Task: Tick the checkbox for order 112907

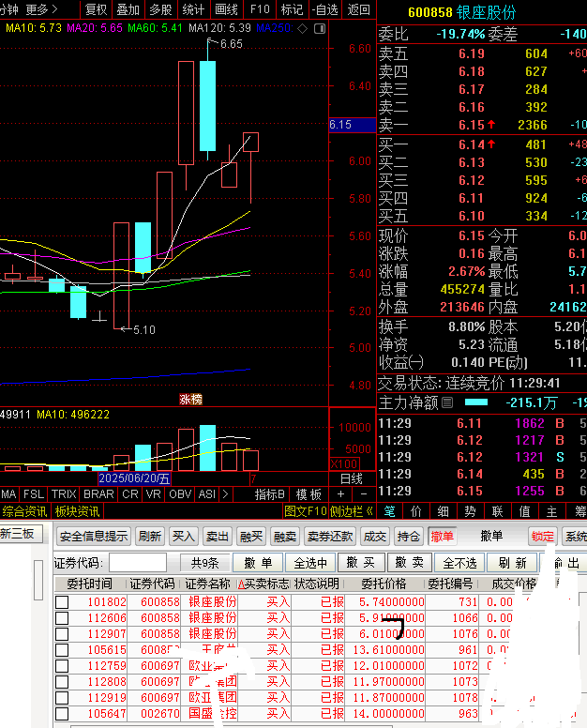Action: (x=62, y=634)
